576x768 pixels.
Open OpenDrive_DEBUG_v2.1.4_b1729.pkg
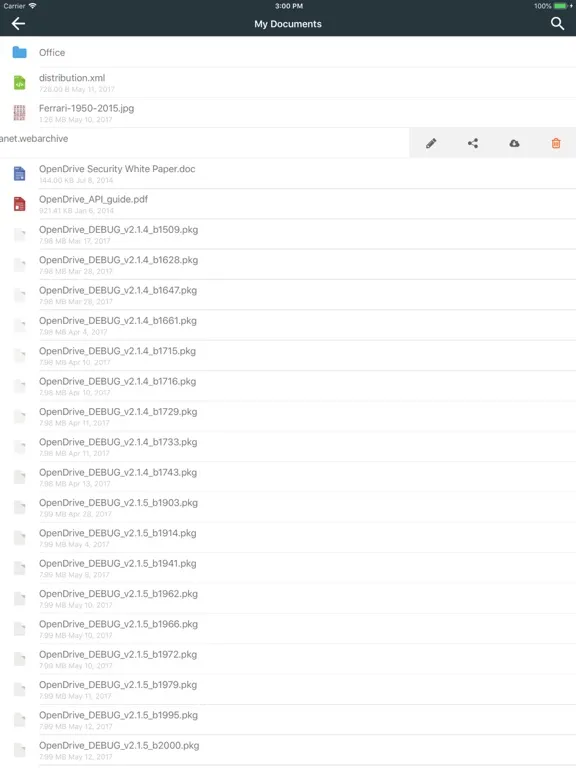point(288,417)
